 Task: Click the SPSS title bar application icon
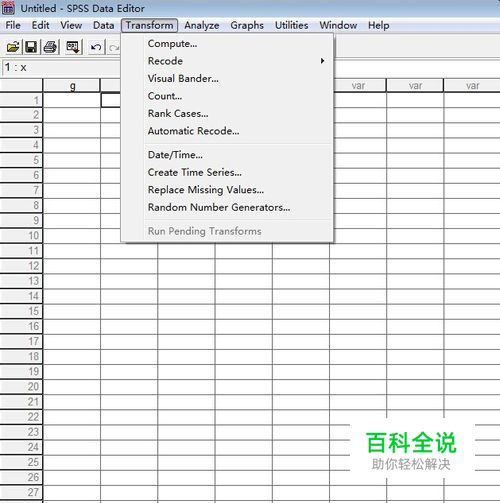[x=8, y=8]
